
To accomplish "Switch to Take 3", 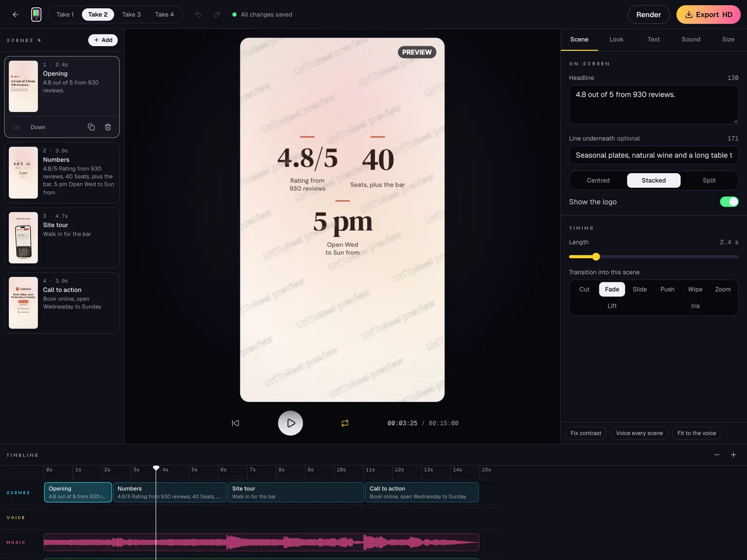I will tap(131, 14).
